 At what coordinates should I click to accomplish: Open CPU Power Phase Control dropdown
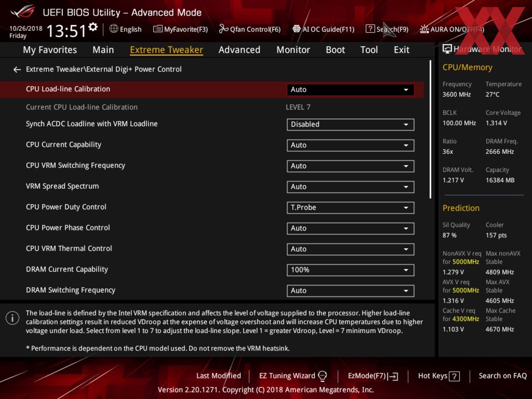pos(350,228)
